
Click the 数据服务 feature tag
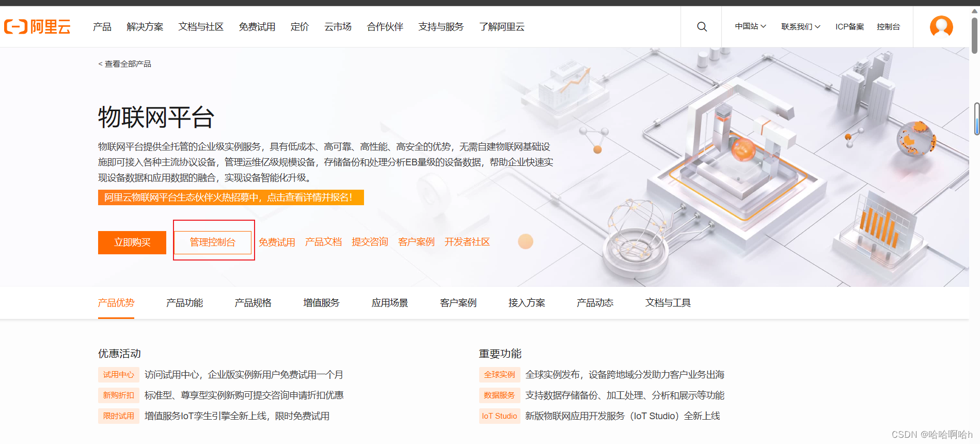(499, 395)
